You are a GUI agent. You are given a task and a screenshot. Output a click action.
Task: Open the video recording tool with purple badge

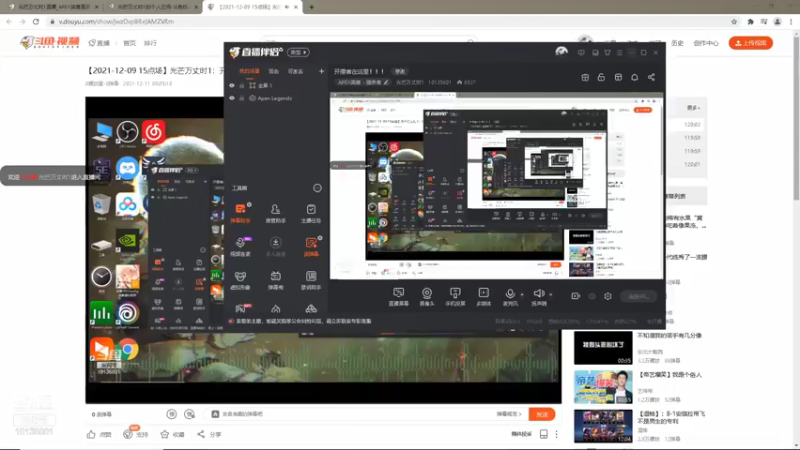pyautogui.click(x=240, y=246)
